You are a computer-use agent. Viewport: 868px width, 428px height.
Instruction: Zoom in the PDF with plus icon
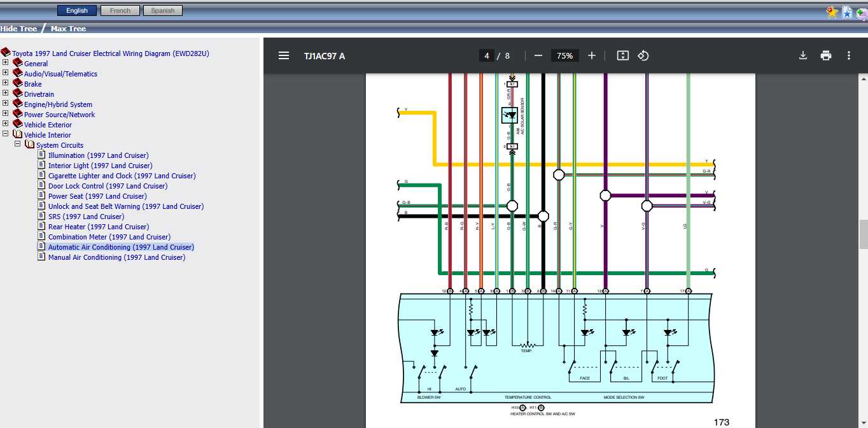(x=592, y=56)
